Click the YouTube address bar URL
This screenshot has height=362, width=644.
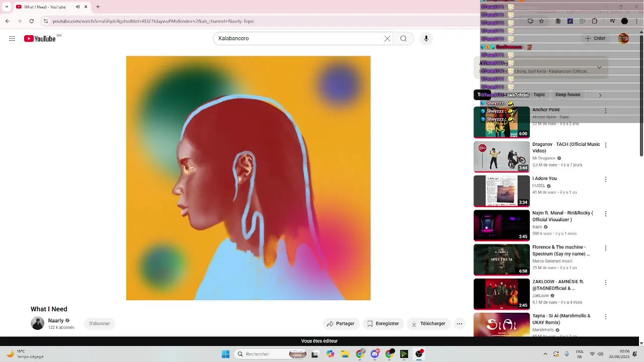pos(153,21)
